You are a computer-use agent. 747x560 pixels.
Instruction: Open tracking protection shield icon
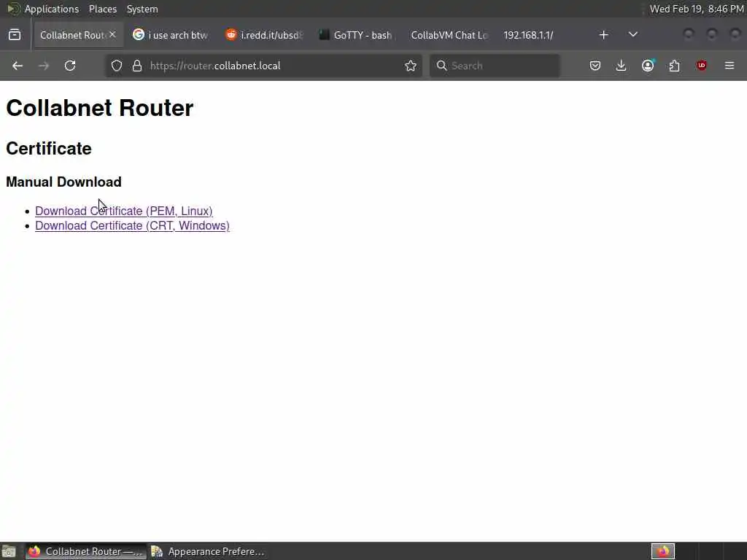coord(117,66)
